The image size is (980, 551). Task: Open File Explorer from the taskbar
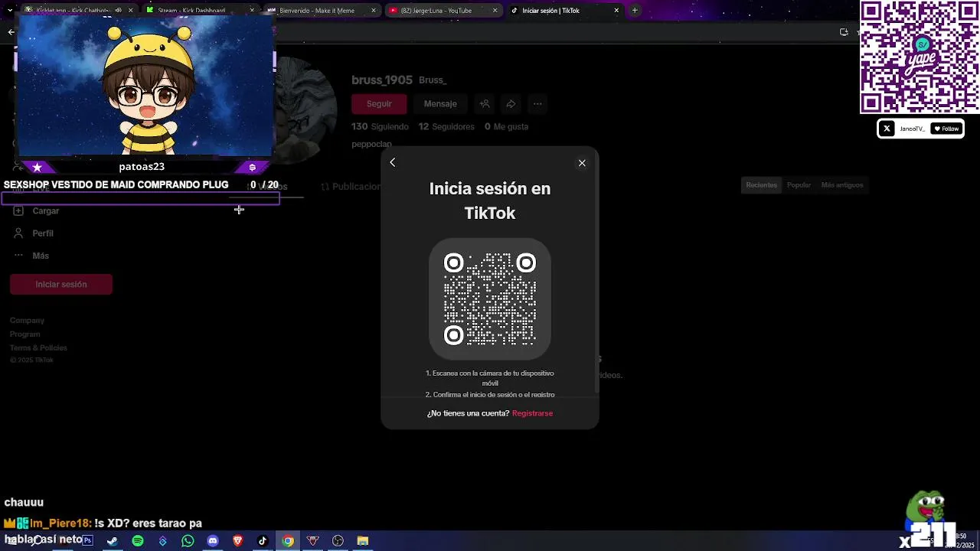tap(363, 541)
